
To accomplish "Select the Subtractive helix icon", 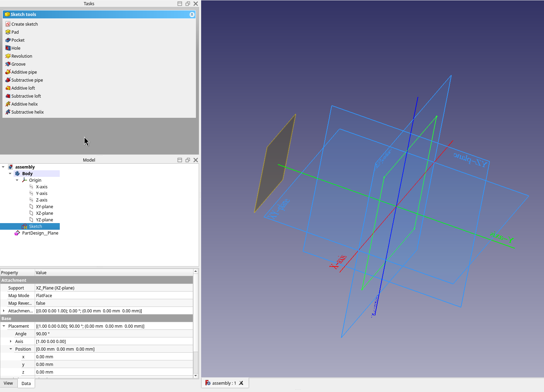I will 8,112.
